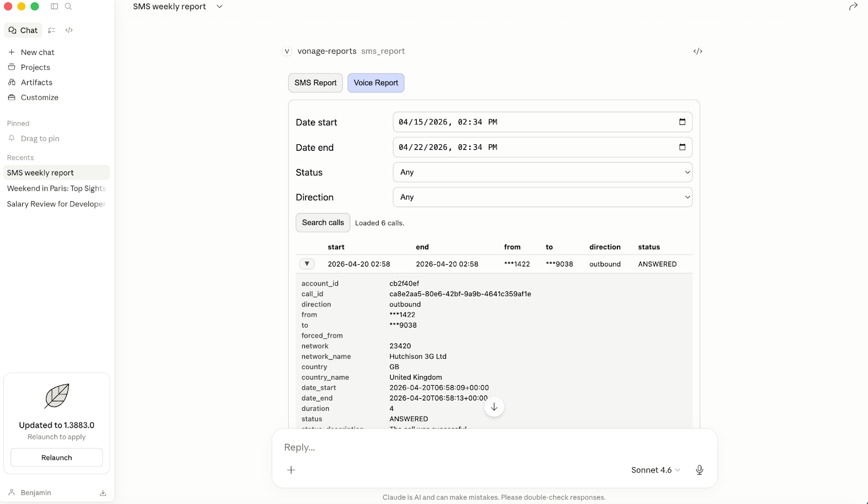Switch to the code view icon in sidebar
This screenshot has height=504, width=868.
69,30
